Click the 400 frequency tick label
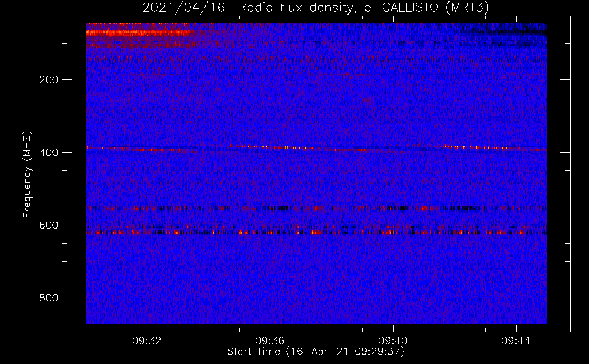Viewport: 589px width, 364px height. coord(49,153)
